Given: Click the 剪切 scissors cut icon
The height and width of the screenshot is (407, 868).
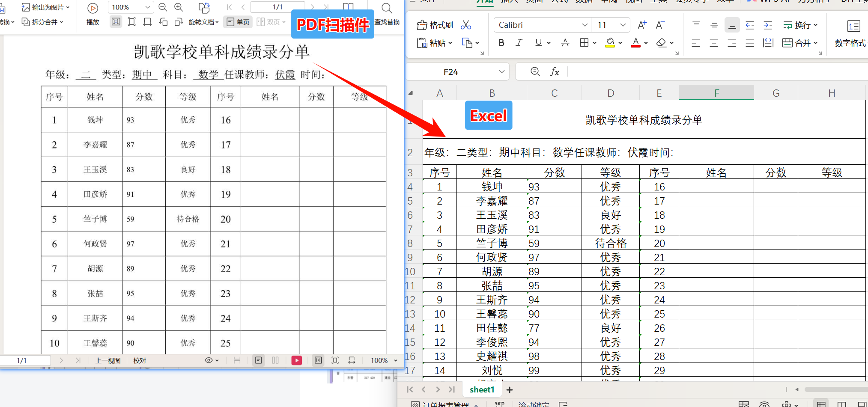Looking at the screenshot, I should [x=466, y=24].
